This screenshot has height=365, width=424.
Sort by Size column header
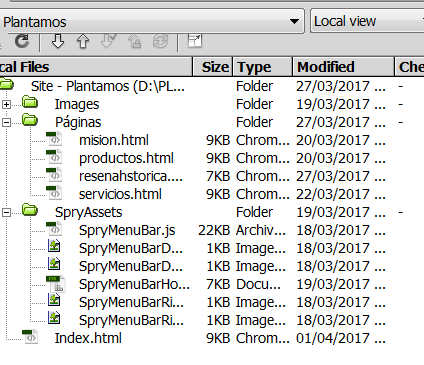tap(213, 67)
